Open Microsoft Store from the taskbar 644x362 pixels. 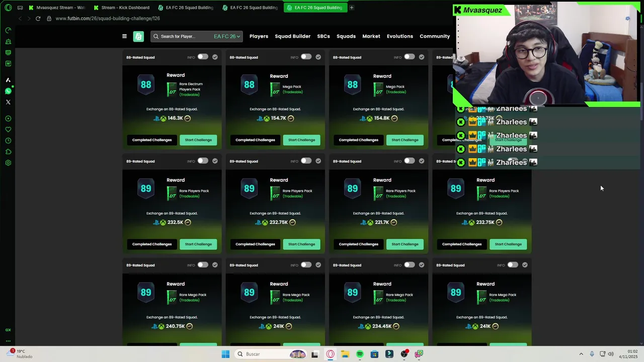tap(374, 354)
